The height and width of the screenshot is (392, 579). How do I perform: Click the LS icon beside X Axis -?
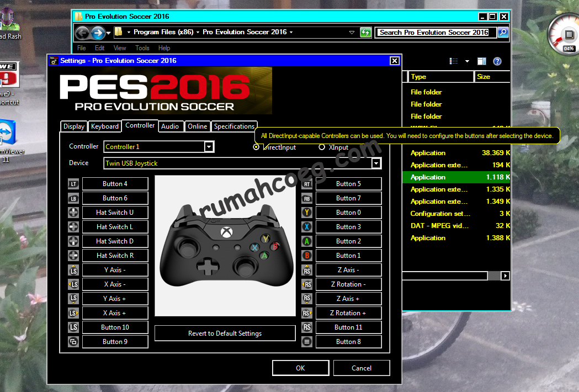tap(73, 284)
